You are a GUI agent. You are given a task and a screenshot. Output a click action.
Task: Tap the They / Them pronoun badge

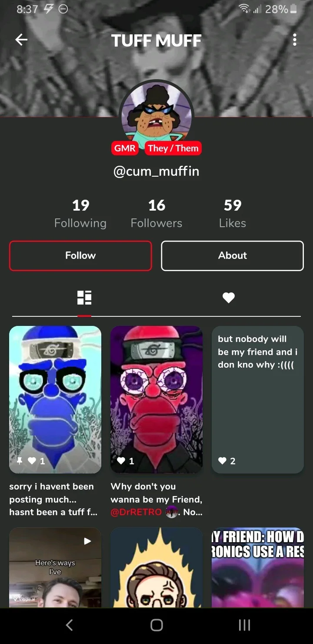tap(173, 148)
